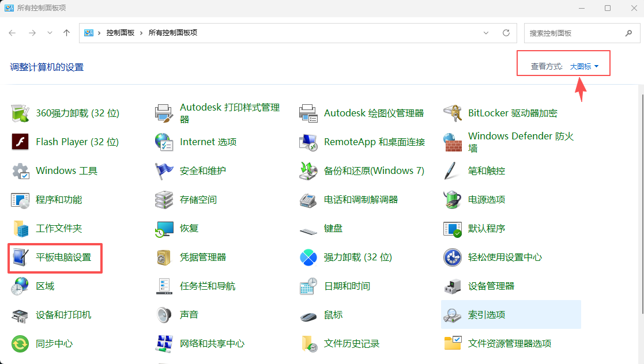Open the 键盘 keyboard icon
The image size is (644, 364).
click(308, 231)
